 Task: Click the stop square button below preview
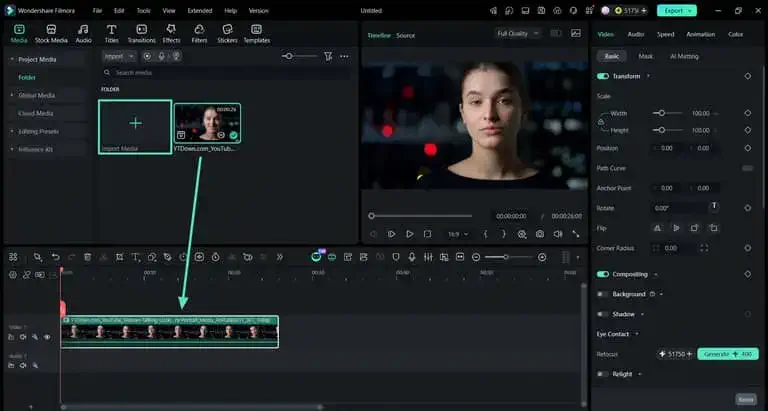pyautogui.click(x=427, y=234)
